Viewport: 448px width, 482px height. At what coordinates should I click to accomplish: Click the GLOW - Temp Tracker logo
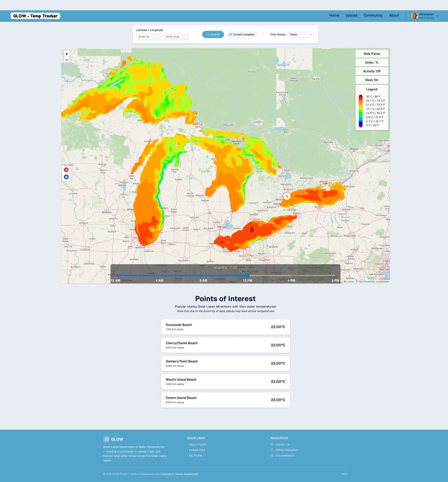(35, 16)
